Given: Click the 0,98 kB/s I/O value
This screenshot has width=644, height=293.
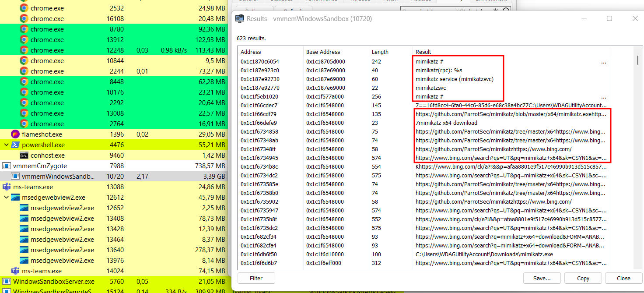Looking at the screenshot, I should click(x=174, y=50).
